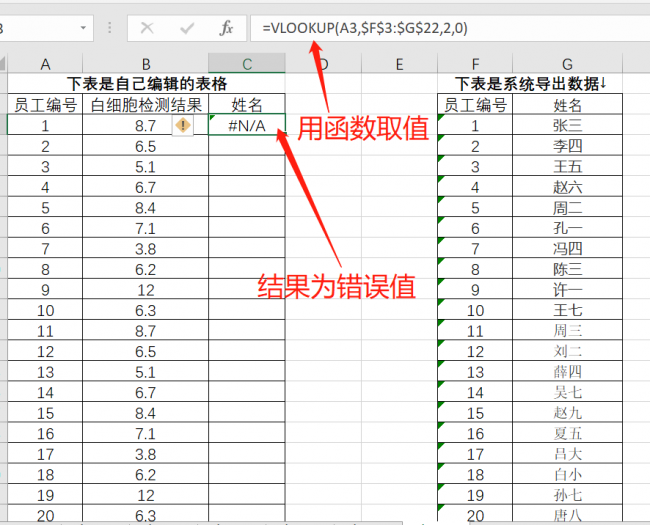Select the 5.1 result for employee 3
The height and width of the screenshot is (525, 650).
[146, 166]
